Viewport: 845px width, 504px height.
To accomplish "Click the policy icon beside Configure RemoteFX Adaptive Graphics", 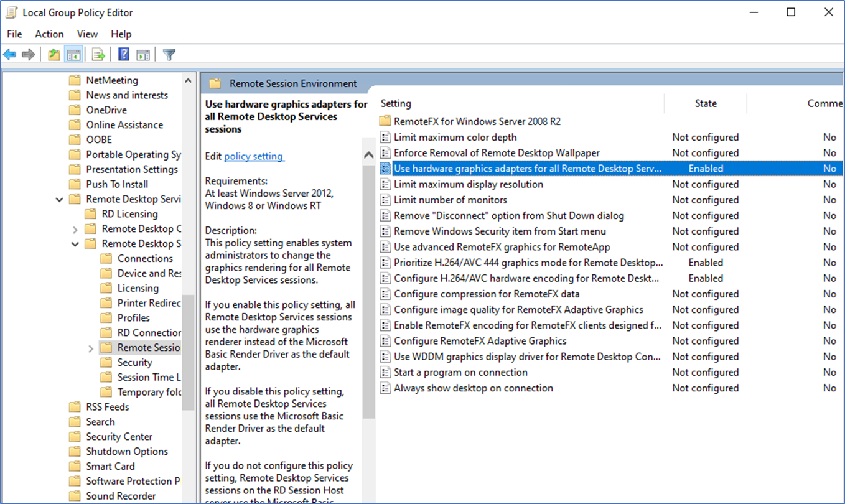I will point(386,342).
